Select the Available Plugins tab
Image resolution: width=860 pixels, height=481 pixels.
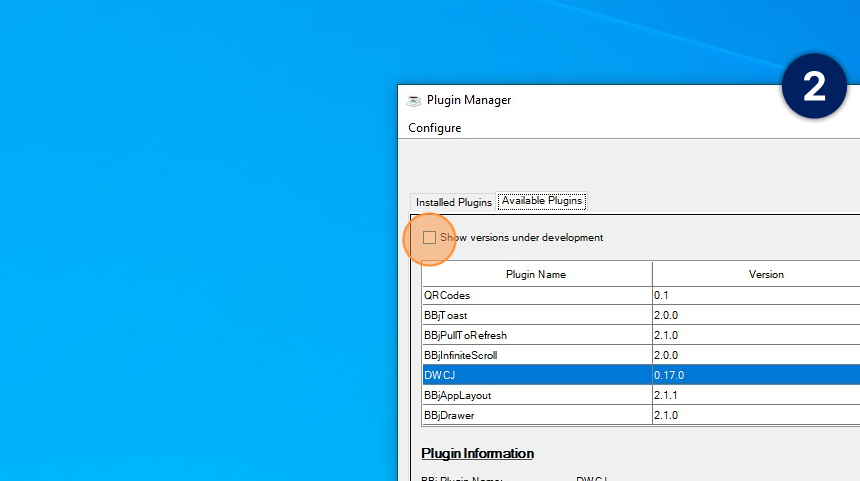point(542,201)
